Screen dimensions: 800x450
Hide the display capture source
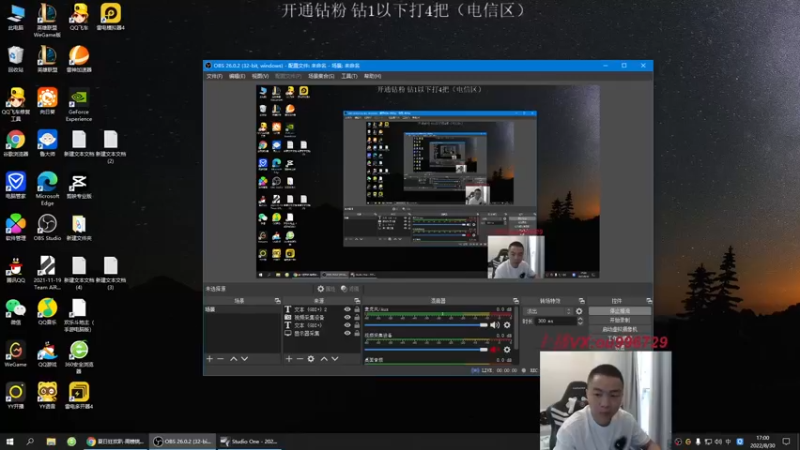pos(347,333)
